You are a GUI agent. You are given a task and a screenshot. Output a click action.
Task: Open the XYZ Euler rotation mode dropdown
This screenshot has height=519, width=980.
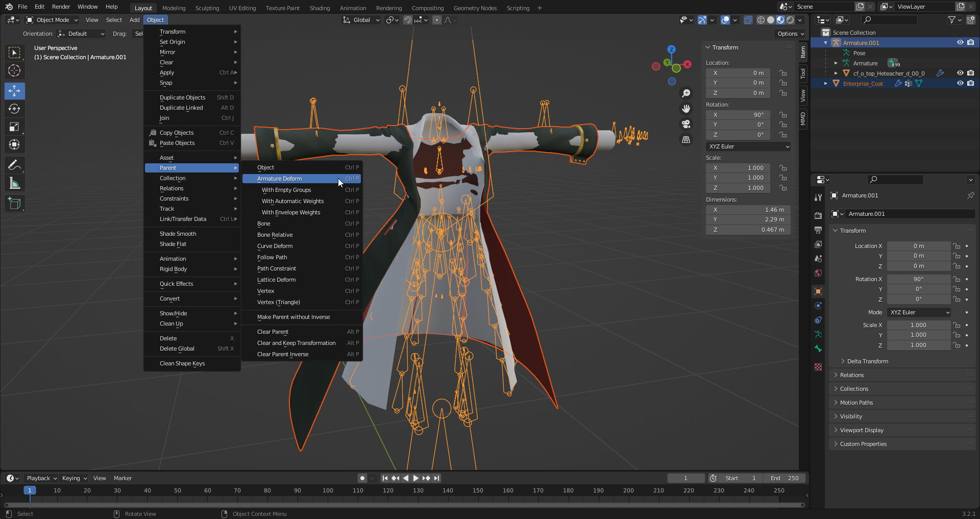pos(748,146)
